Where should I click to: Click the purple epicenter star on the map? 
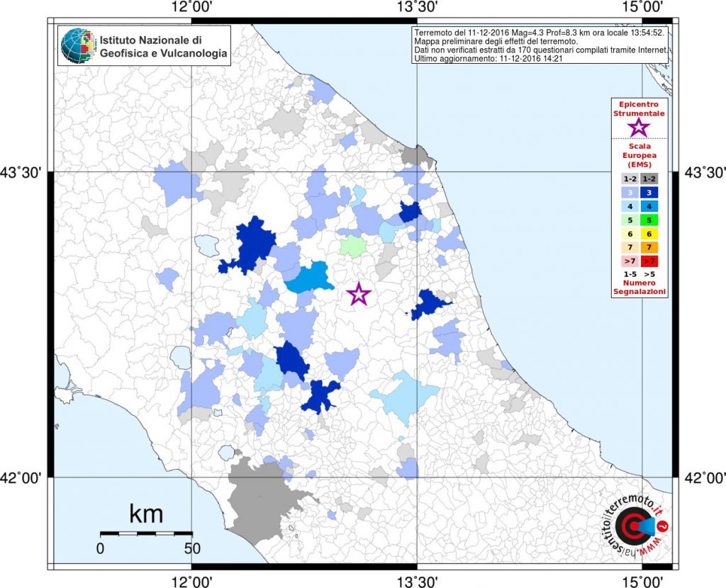359,294
